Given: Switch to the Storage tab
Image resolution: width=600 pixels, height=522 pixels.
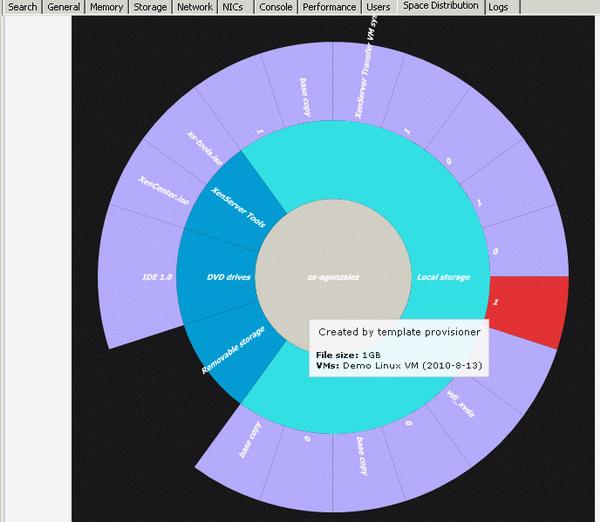Looking at the screenshot, I should [x=150, y=7].
